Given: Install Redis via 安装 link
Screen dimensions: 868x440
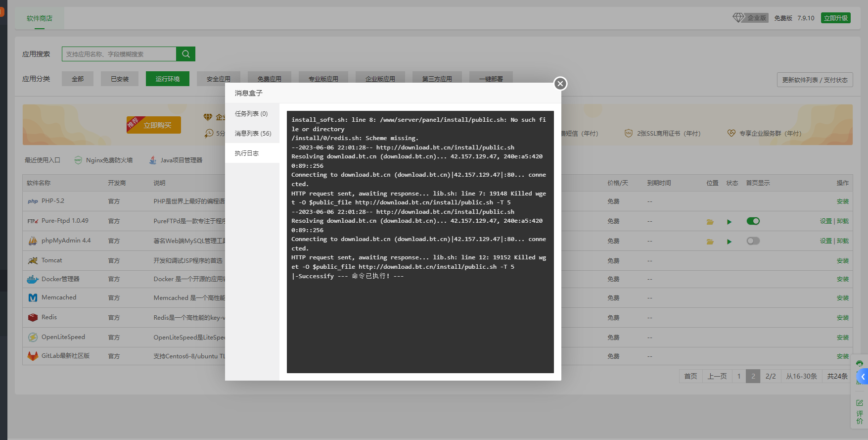Looking at the screenshot, I should (843, 318).
